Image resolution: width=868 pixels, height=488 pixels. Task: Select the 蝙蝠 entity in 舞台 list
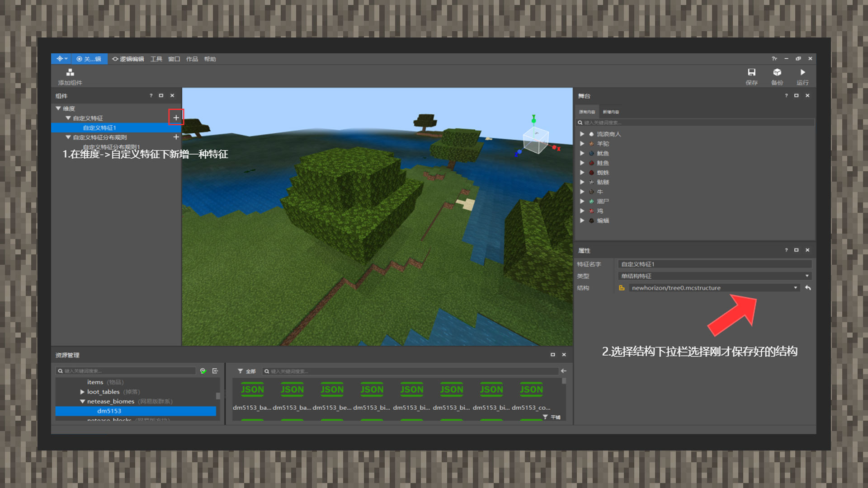(x=603, y=221)
